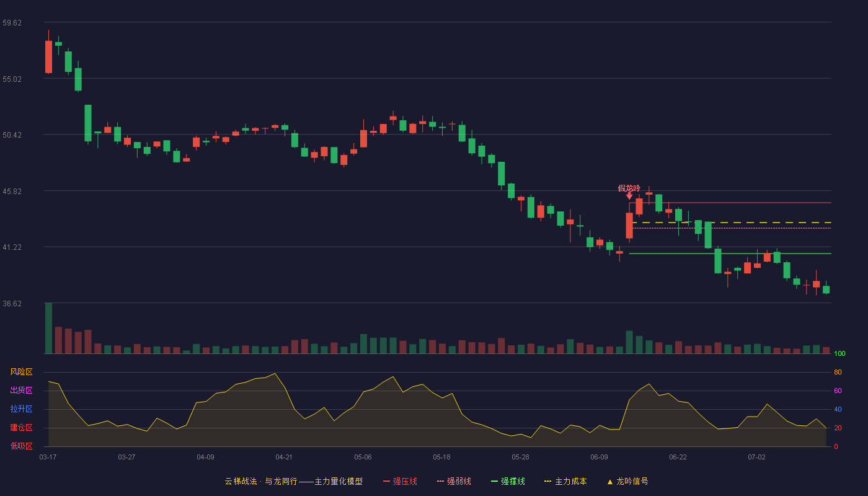Select the yellow dashed 主力成本 line on chart
The image size is (868, 496).
(732, 223)
